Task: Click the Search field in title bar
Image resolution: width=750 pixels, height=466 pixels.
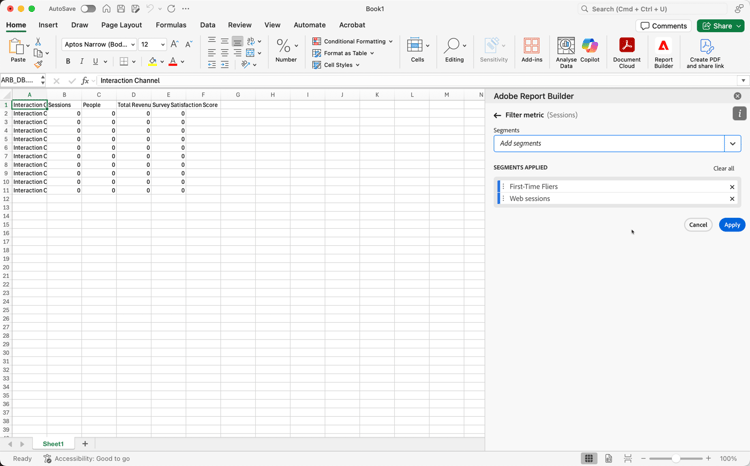Action: coord(653,9)
